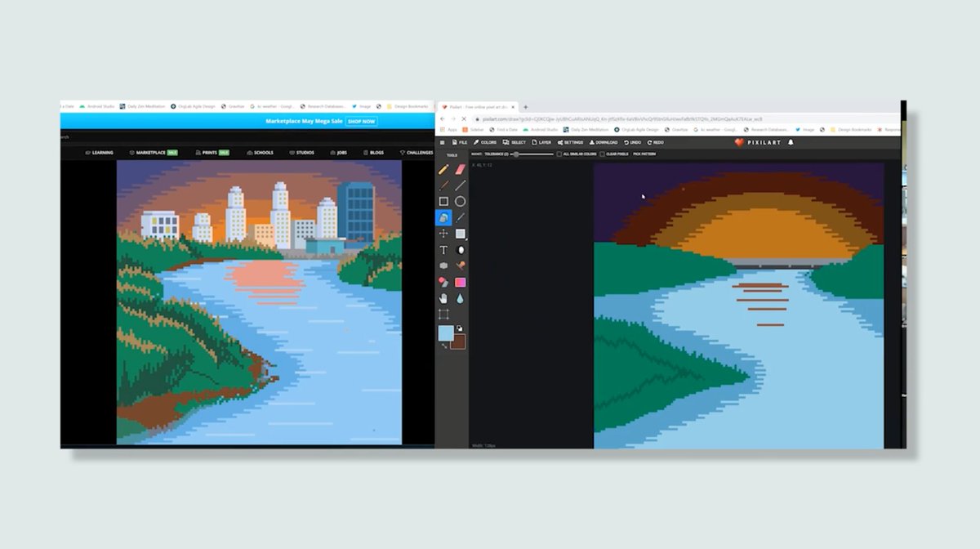Viewport: 980px width, 549px height.
Task: Click the Pick Pattern button
Action: click(x=644, y=154)
